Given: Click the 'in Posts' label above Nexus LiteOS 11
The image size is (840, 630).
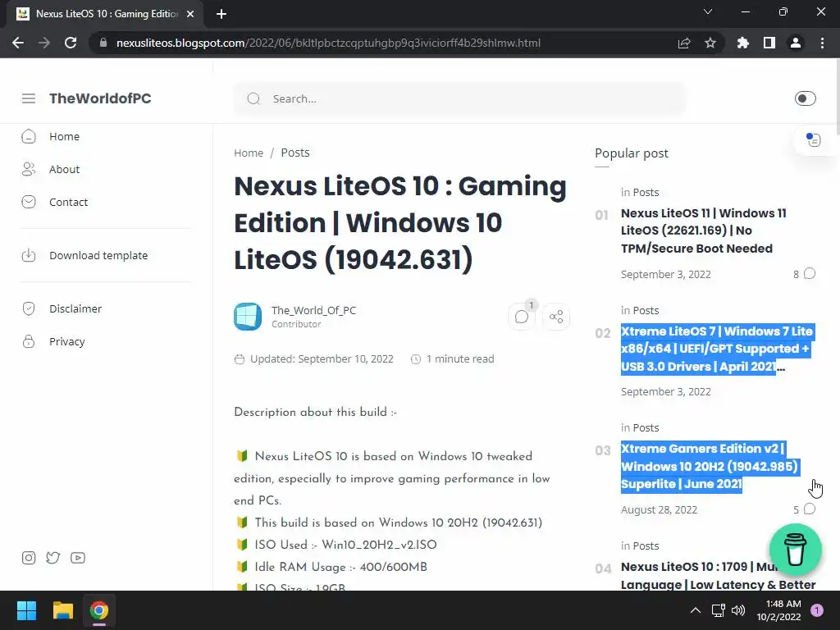Looking at the screenshot, I should [x=640, y=192].
